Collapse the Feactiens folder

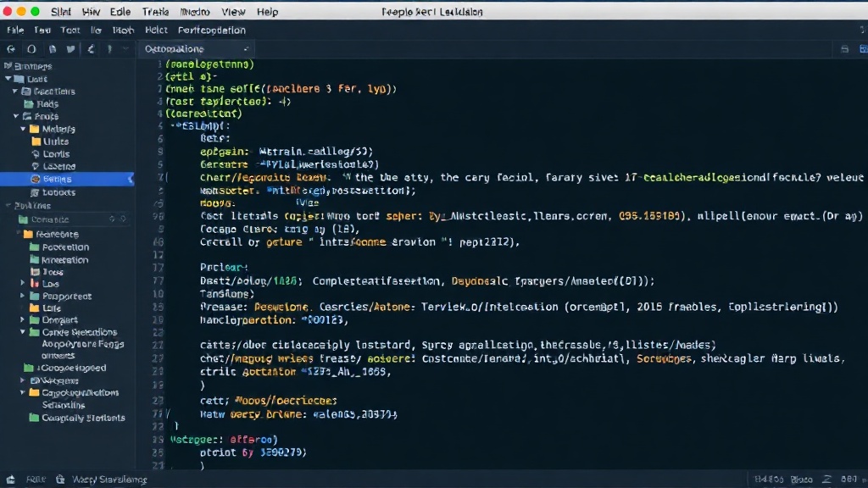[15, 91]
